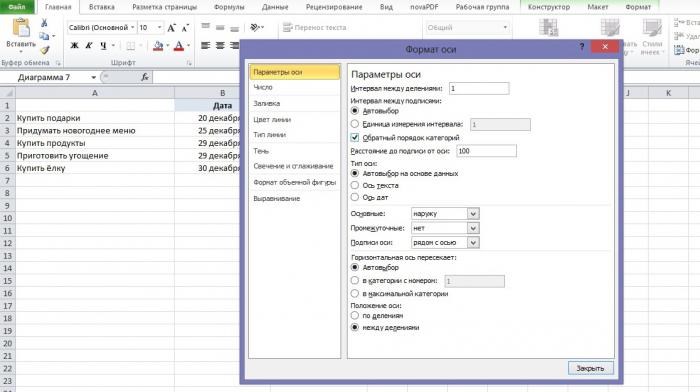
Task: Click the cell borders icon
Action: coord(130,46)
